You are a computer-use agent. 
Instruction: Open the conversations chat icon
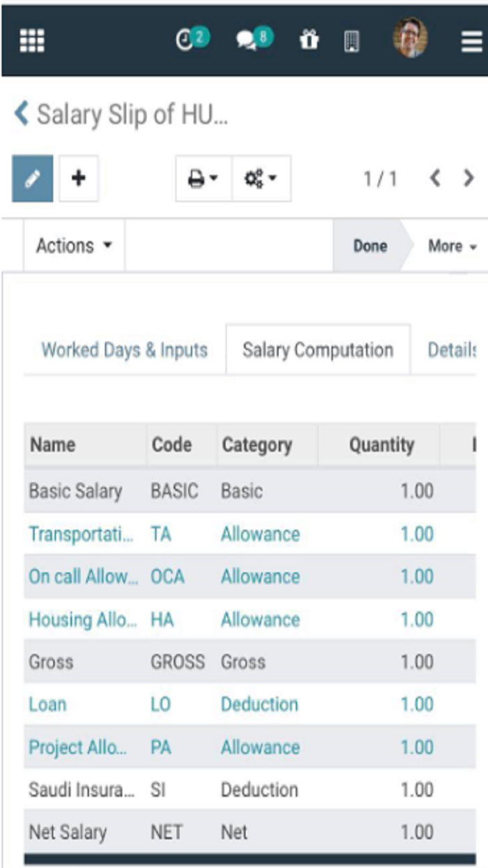[x=252, y=40]
